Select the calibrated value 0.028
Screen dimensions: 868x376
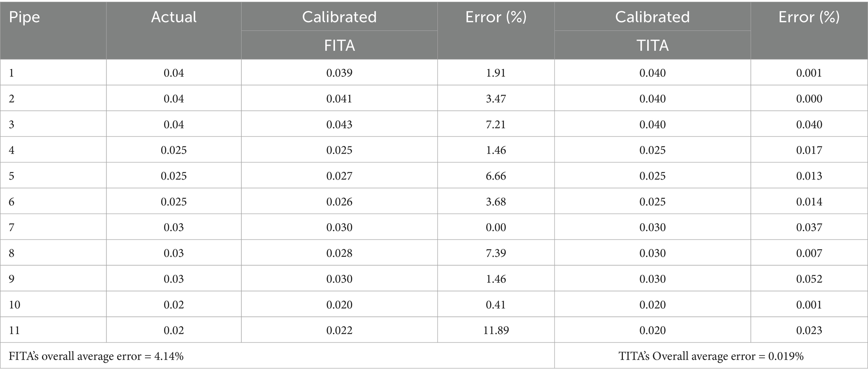pyautogui.click(x=339, y=253)
